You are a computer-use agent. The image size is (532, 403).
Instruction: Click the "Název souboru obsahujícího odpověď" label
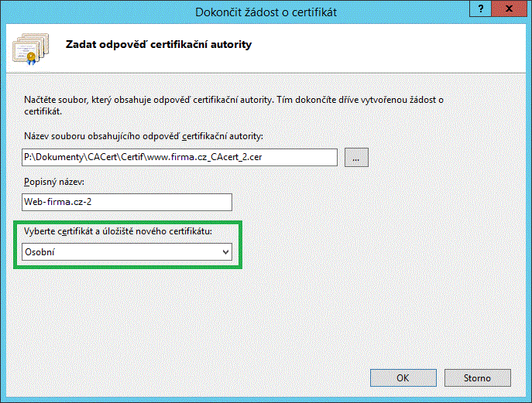(x=142, y=136)
